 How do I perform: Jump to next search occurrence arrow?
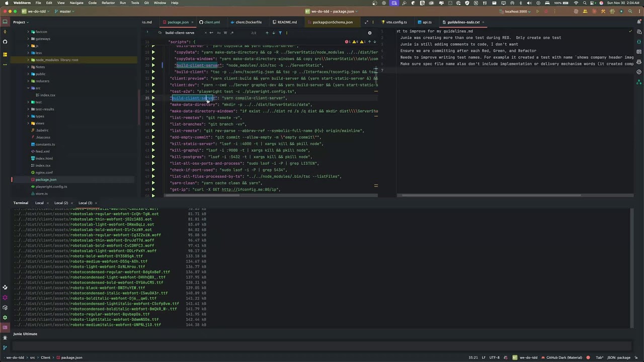274,33
